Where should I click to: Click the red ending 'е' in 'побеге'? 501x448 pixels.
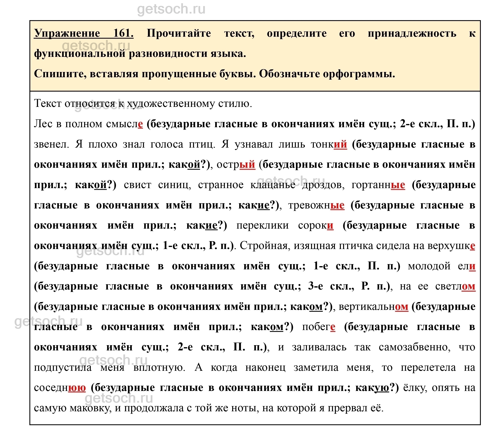[x=333, y=327]
